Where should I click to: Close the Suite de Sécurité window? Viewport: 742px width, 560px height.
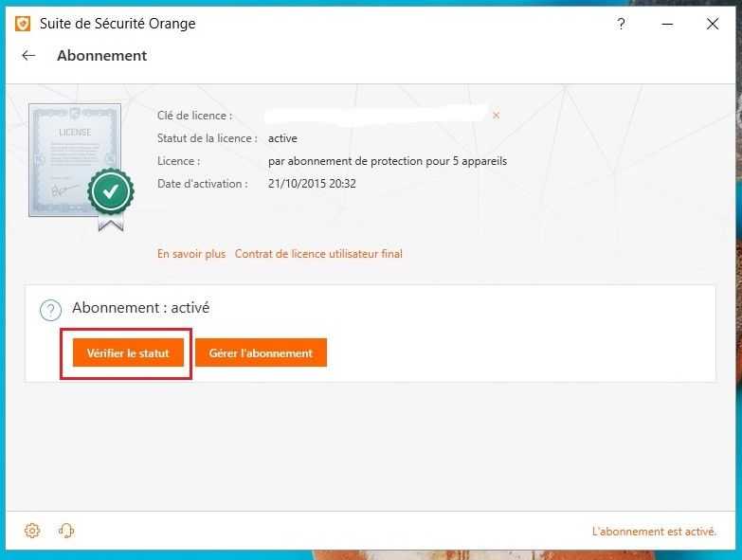713,24
